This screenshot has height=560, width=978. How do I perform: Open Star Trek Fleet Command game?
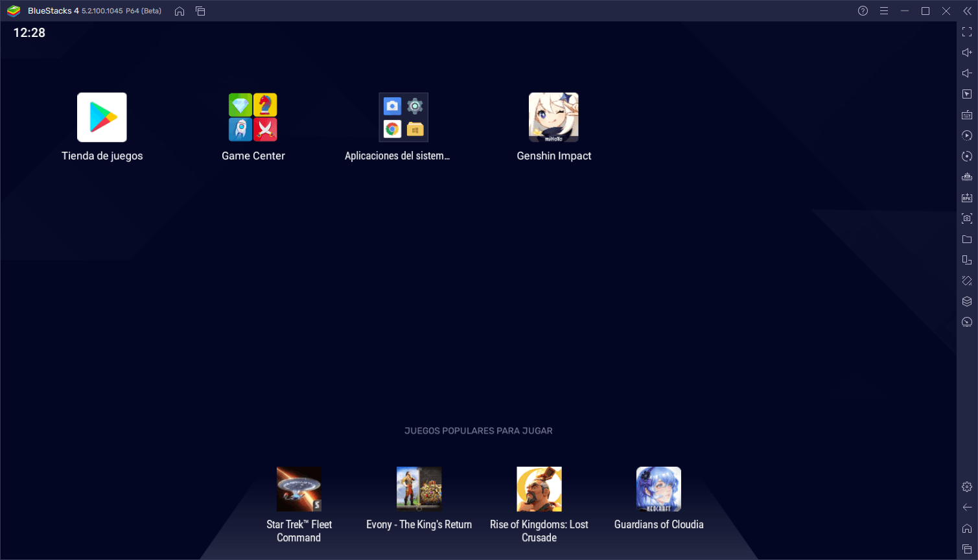pyautogui.click(x=299, y=489)
